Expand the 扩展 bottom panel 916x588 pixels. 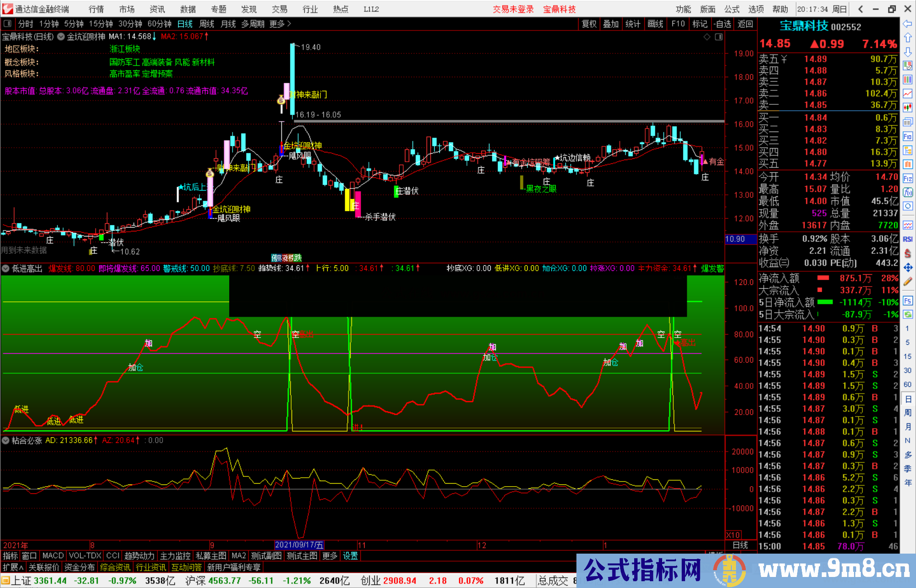coord(13,567)
